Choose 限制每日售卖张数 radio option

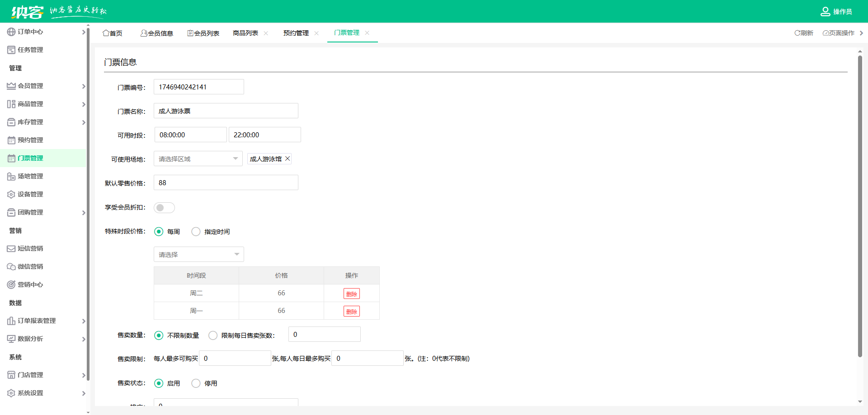(213, 336)
